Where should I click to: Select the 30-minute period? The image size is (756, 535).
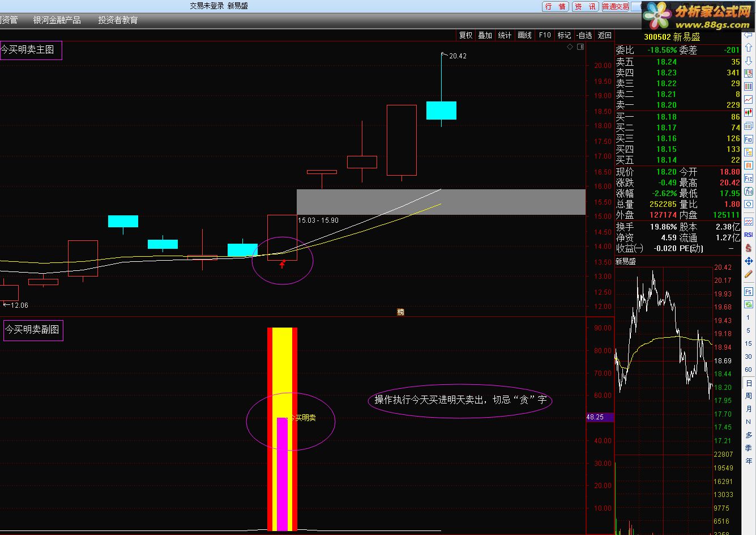click(749, 356)
